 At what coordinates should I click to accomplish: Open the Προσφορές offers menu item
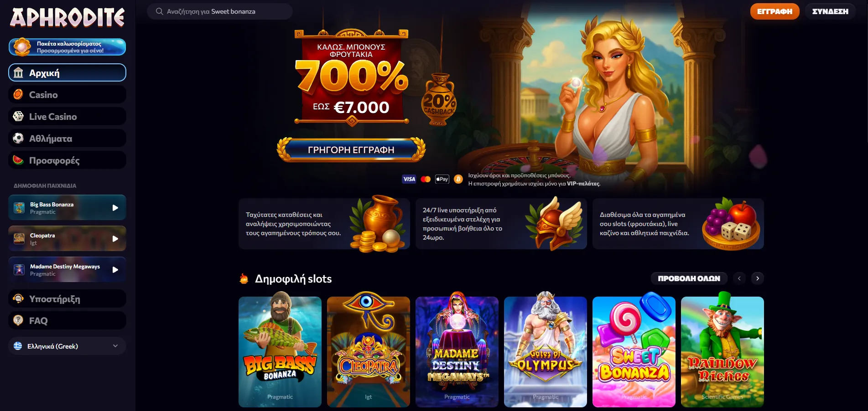coord(67,160)
